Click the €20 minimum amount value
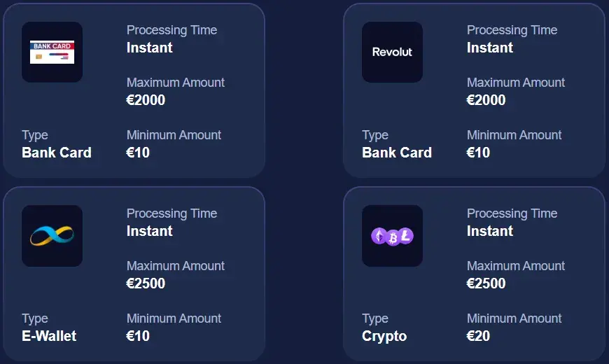This screenshot has width=609, height=364. [478, 336]
